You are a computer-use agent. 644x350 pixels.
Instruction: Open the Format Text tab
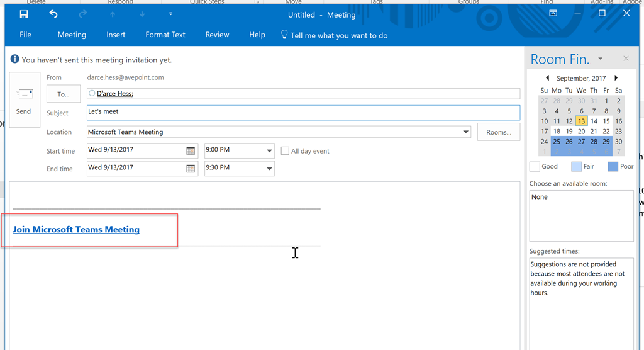[x=165, y=35]
